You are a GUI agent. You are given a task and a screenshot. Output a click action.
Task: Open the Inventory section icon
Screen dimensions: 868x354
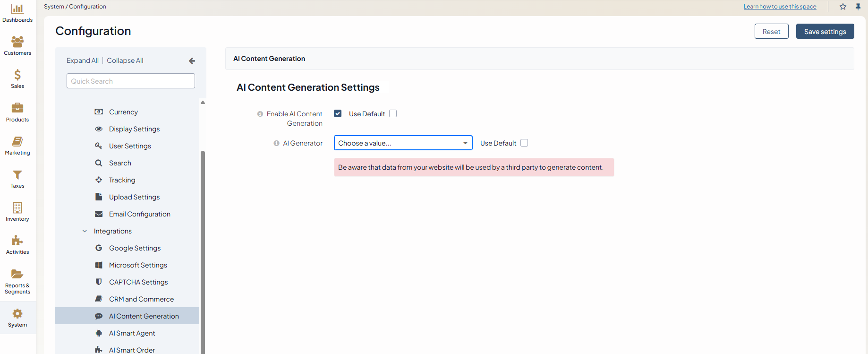17,208
